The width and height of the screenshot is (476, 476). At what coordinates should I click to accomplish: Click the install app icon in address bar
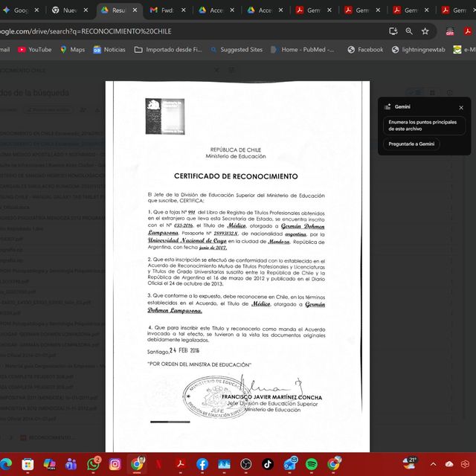click(x=393, y=31)
